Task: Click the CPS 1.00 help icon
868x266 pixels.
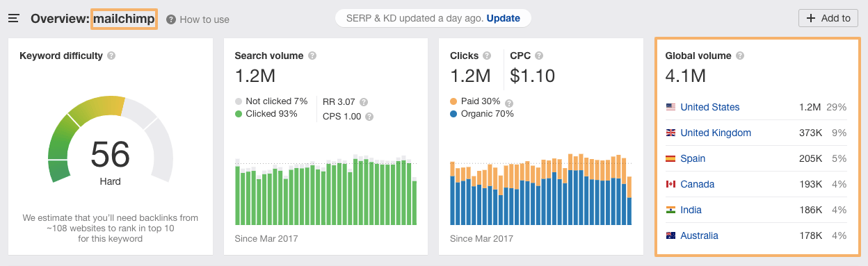Action: (x=369, y=117)
